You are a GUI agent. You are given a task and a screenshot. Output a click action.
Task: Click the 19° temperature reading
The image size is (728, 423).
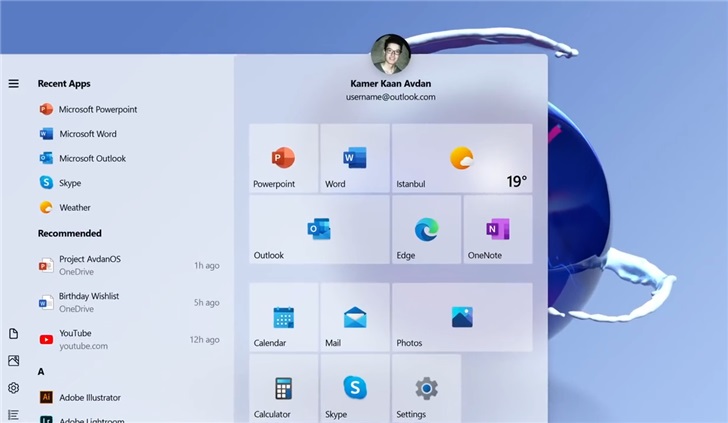516,181
